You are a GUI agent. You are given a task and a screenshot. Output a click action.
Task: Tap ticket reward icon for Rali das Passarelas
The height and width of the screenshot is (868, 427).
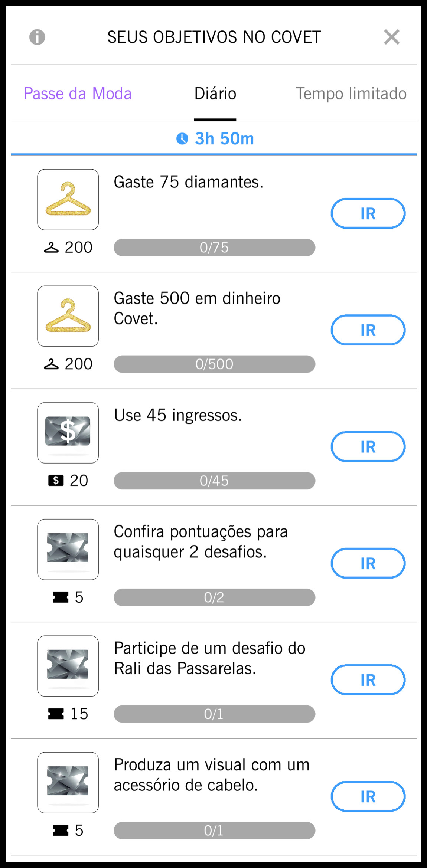[x=68, y=666]
